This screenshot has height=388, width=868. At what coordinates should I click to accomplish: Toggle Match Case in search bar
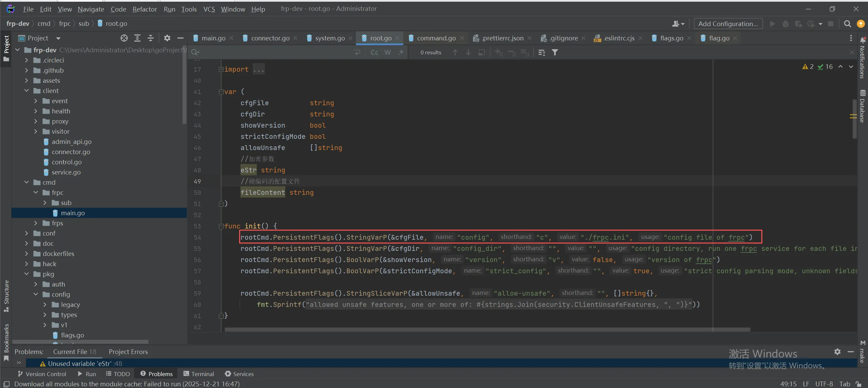point(374,52)
